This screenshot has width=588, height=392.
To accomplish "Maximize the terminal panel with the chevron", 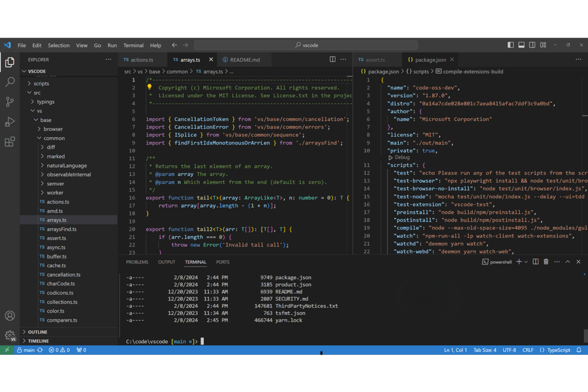I will coord(568,262).
